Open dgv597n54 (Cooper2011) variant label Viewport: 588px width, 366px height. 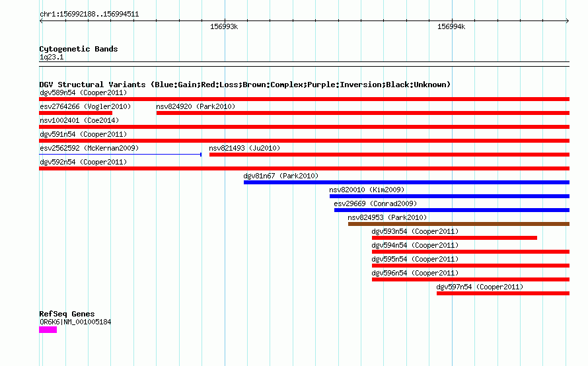480,287
